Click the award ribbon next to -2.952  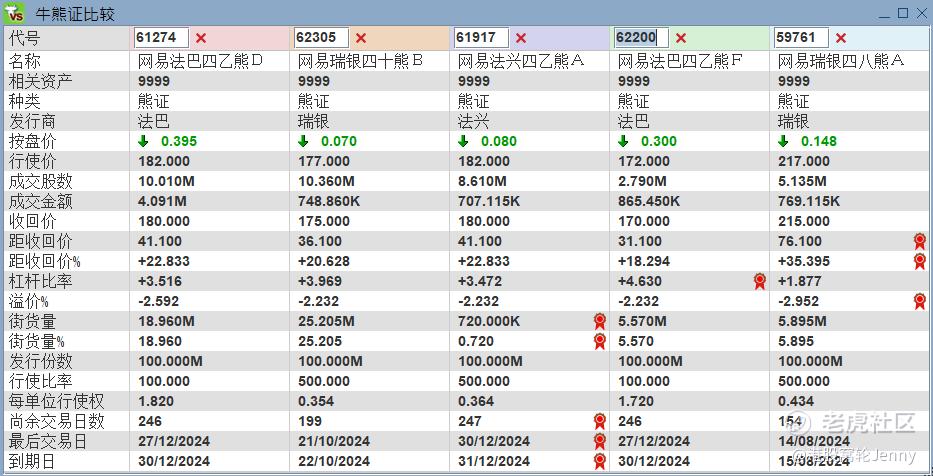(920, 301)
